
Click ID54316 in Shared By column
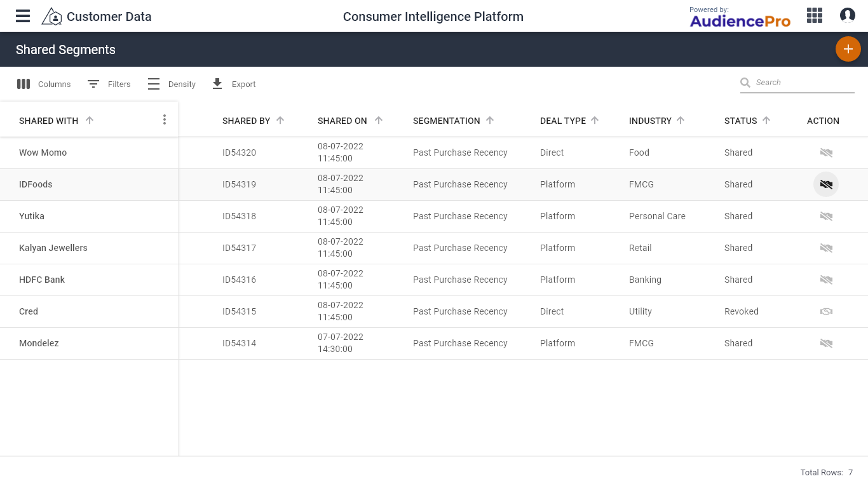(x=239, y=280)
